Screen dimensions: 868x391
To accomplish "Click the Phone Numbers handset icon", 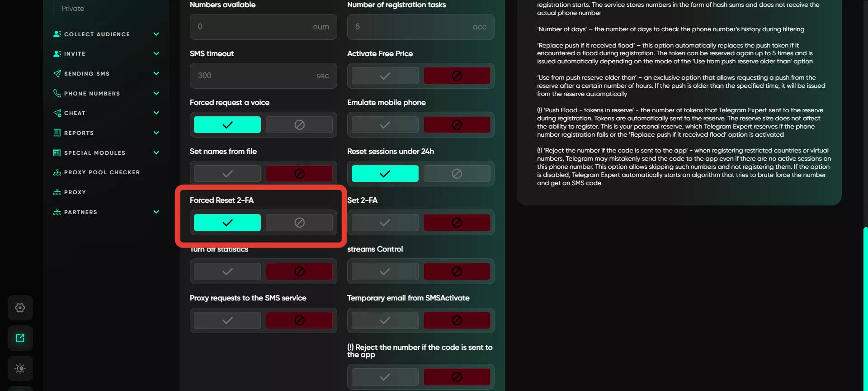I will pos(57,93).
